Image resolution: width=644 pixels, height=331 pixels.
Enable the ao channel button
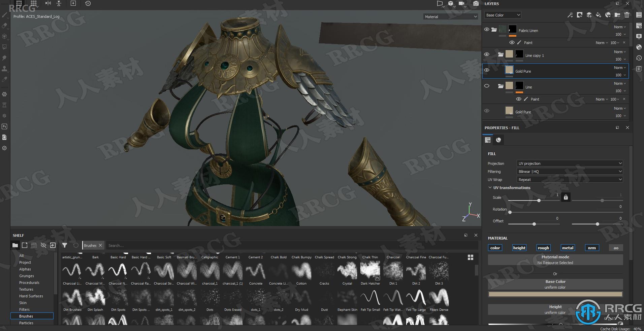click(x=616, y=248)
